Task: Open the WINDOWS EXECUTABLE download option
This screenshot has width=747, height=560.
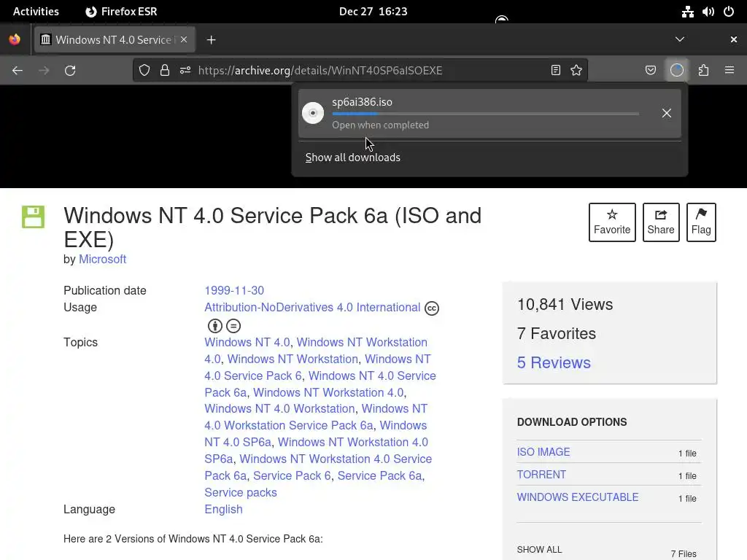Action: click(x=578, y=497)
